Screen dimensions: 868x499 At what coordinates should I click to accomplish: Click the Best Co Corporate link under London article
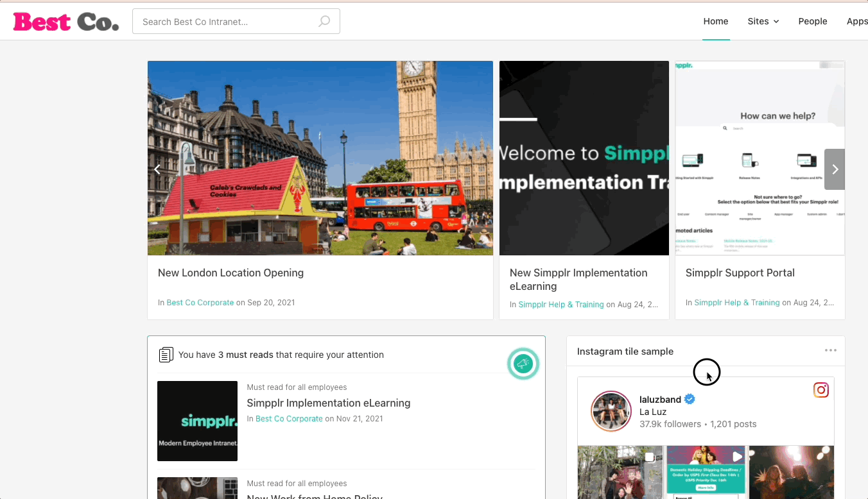pyautogui.click(x=200, y=302)
